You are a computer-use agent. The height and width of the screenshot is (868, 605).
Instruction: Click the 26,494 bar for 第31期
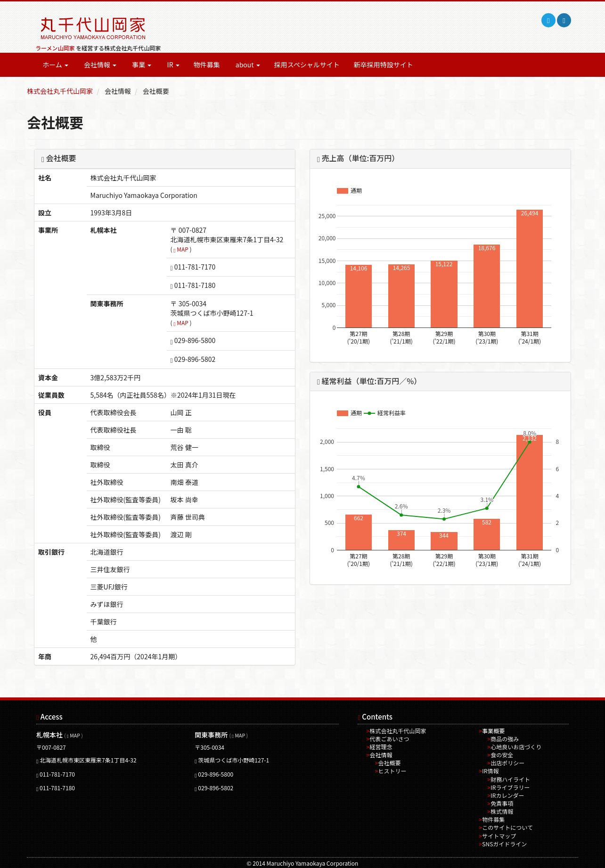tap(530, 269)
